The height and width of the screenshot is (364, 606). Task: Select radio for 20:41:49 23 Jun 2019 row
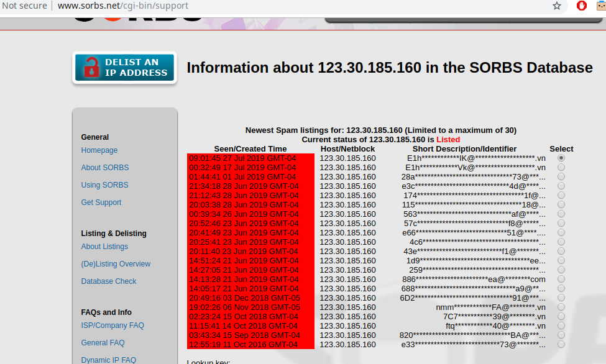(x=561, y=232)
